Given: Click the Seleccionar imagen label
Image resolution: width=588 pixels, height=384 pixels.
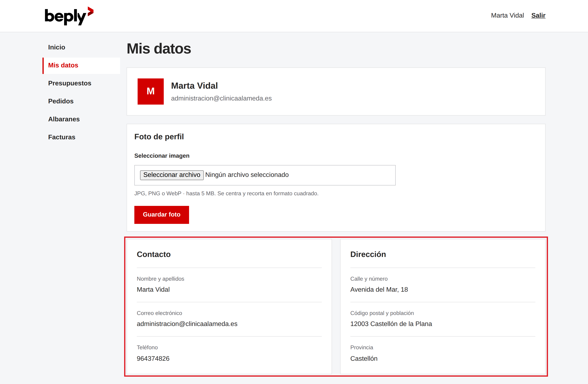Looking at the screenshot, I should (162, 156).
